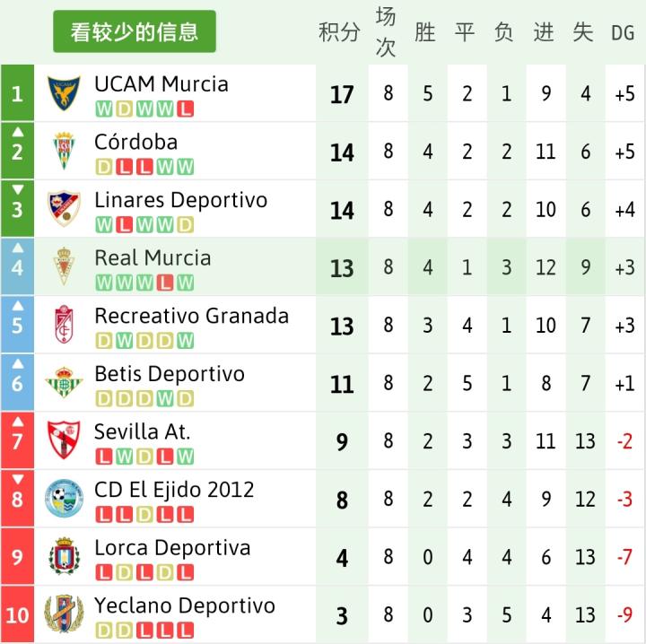The image size is (646, 644).
Task: Click the Yeclano Deportivo club crest
Action: click(x=64, y=614)
